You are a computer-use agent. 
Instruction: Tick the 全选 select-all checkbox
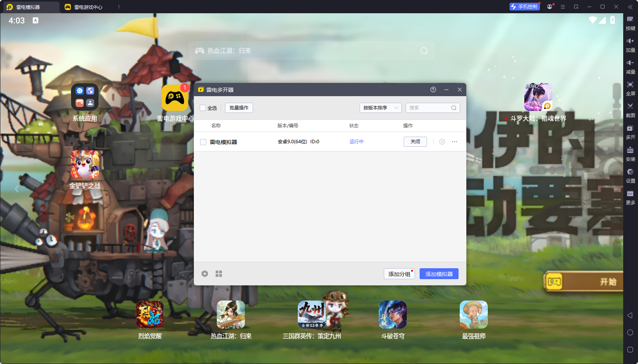coord(203,108)
